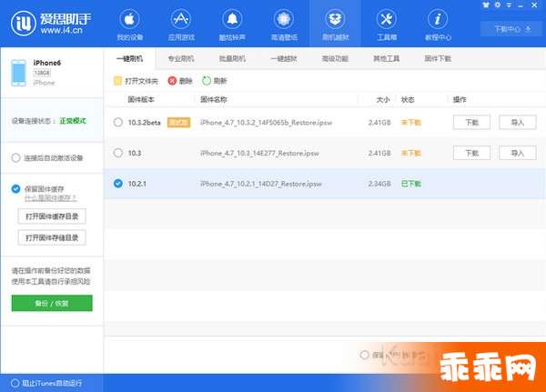Click 打开固件缓存目录 button
546x392 pixels.
click(x=52, y=216)
